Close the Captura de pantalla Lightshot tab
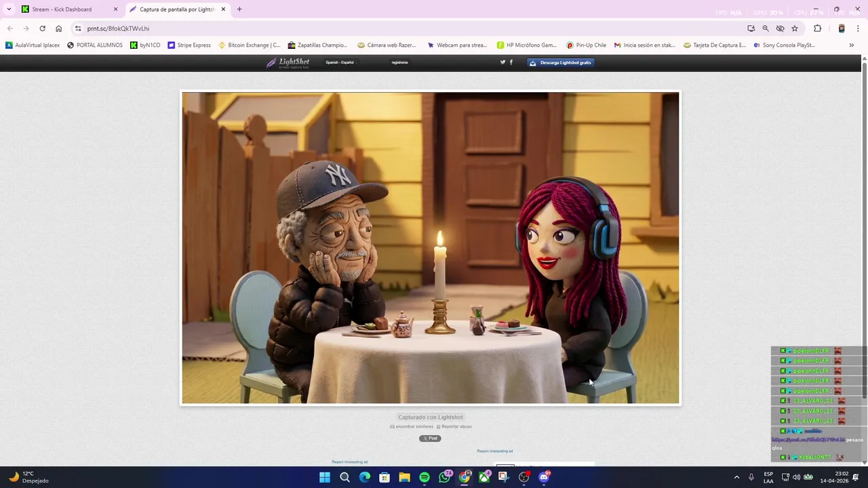The width and height of the screenshot is (868, 488). pos(223,9)
